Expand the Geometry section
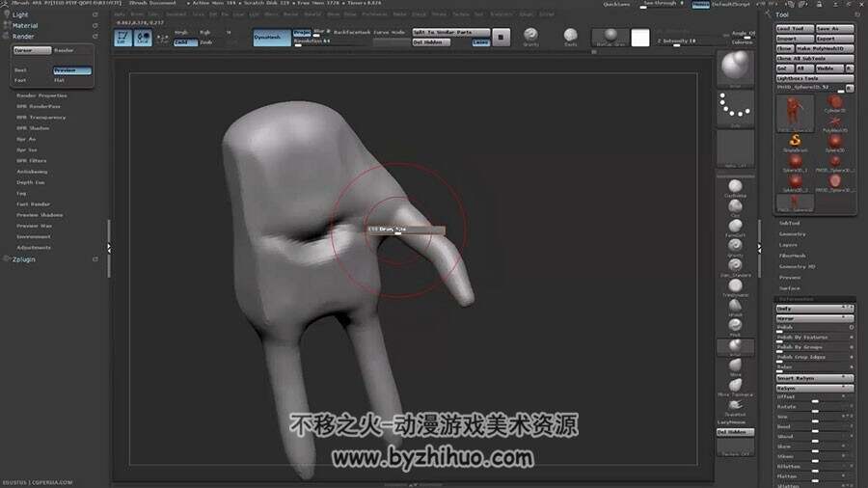 tap(792, 234)
